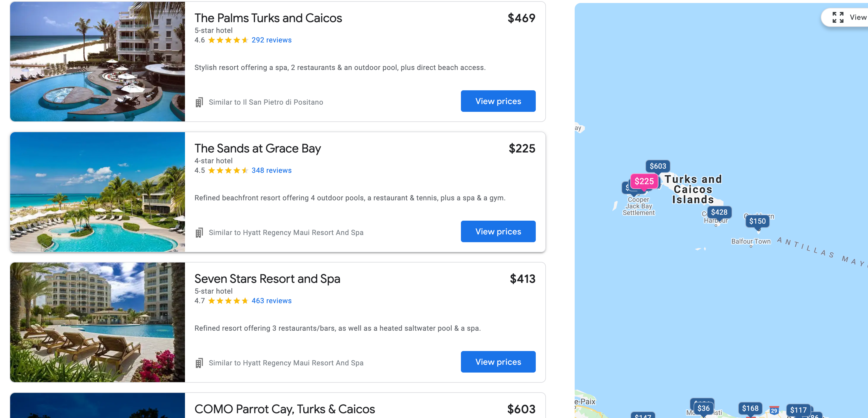Click building icon in Seven Stars Resort card
This screenshot has height=418, width=868.
coord(199,363)
